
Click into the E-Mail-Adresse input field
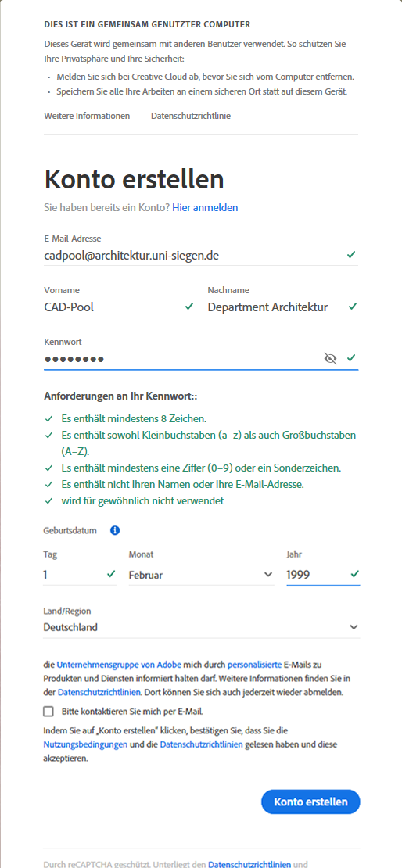tap(194, 255)
